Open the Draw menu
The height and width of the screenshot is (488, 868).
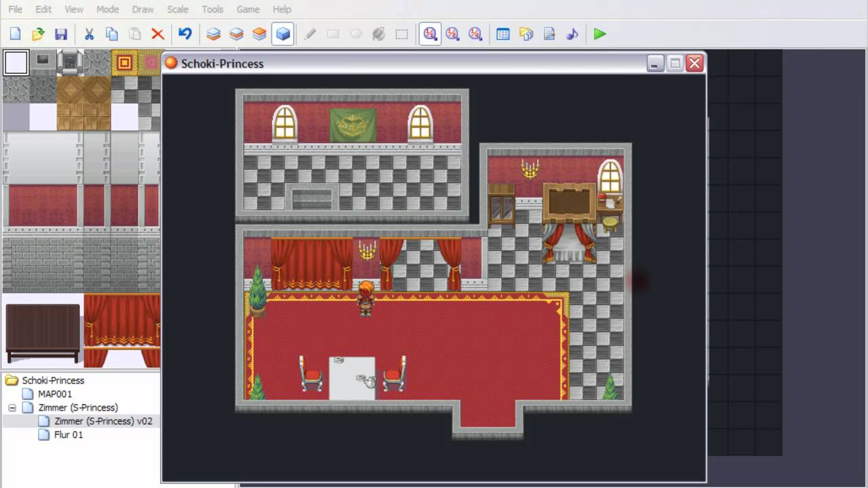coord(142,9)
